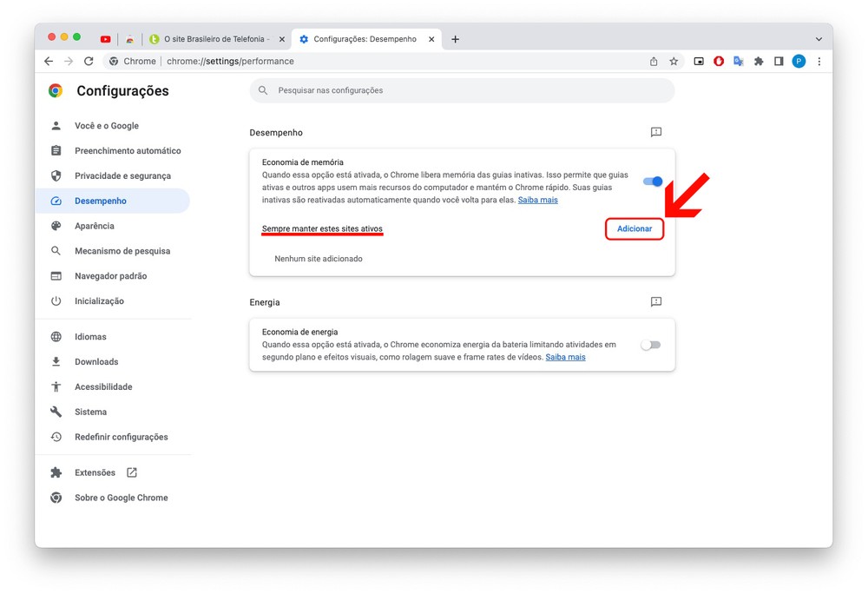868x594 pixels.
Task: Bookmark this page with the star icon
Action: 674,62
